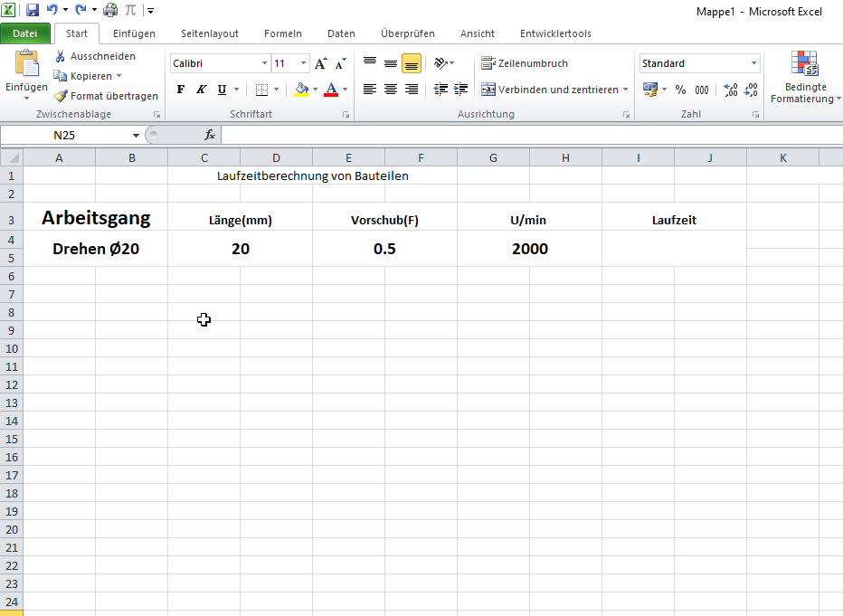Expand Zahl dialog launcher
The width and height of the screenshot is (843, 616).
pyautogui.click(x=755, y=115)
